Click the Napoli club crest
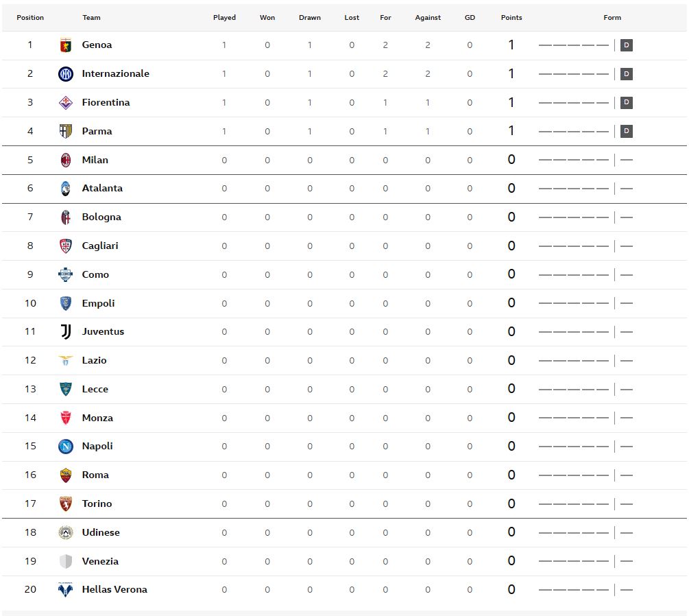This screenshot has width=689, height=616. click(66, 447)
